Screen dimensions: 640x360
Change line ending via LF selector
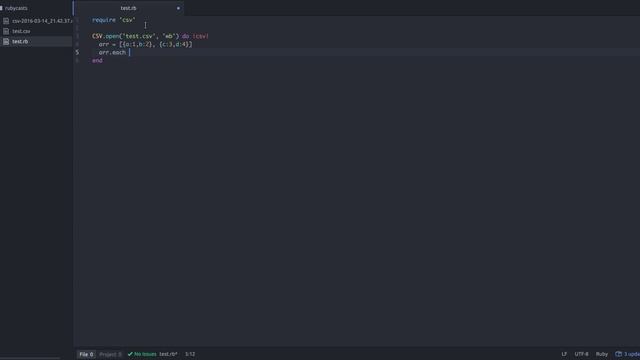[x=564, y=354]
